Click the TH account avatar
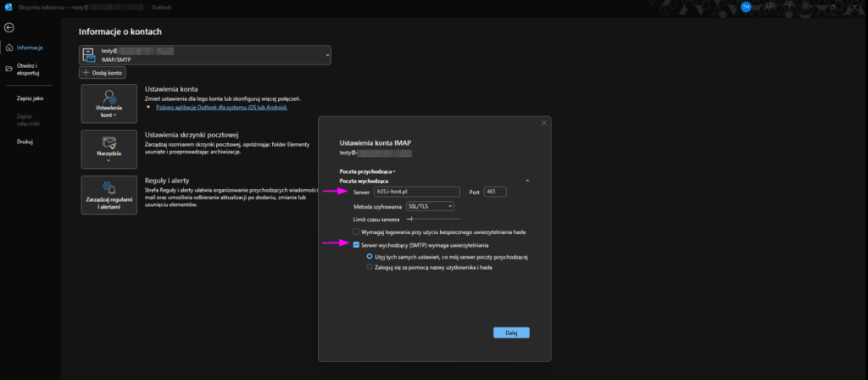Image resolution: width=868 pixels, height=380 pixels. pyautogui.click(x=746, y=6)
